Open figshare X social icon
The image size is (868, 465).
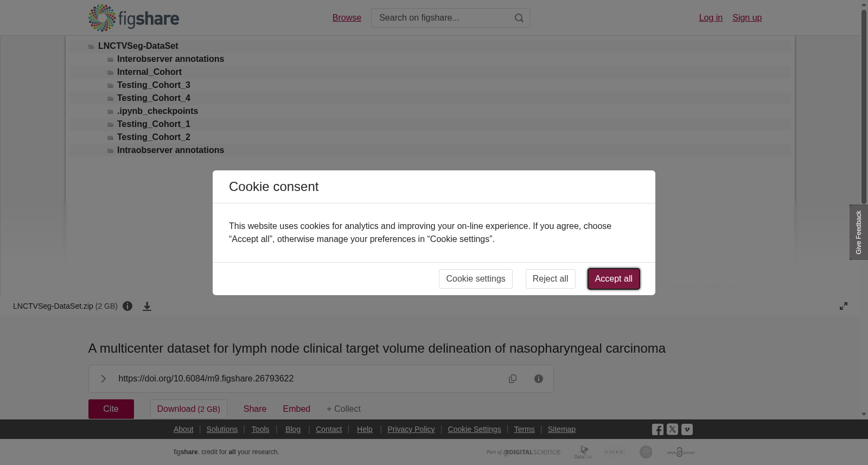(x=672, y=429)
